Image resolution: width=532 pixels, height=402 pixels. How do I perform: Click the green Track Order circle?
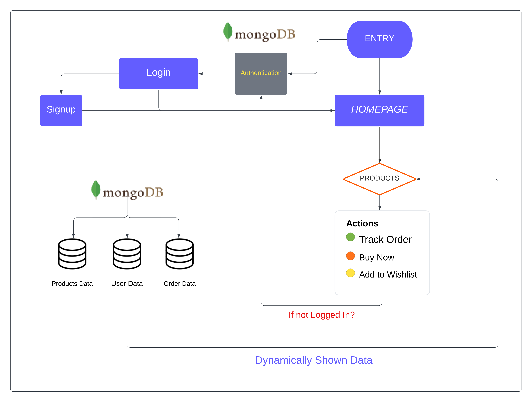pos(350,237)
